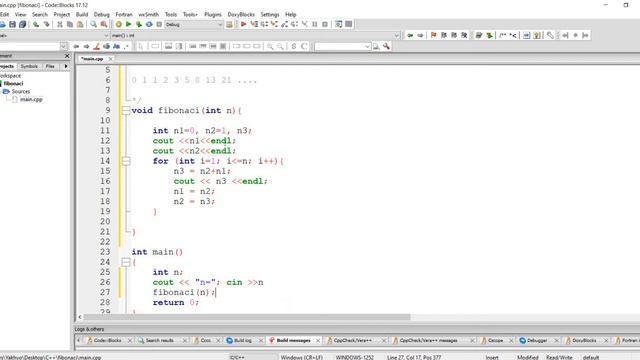Click the Find magnifier icon
Viewport: 640px width, 360px height.
coord(93,24)
